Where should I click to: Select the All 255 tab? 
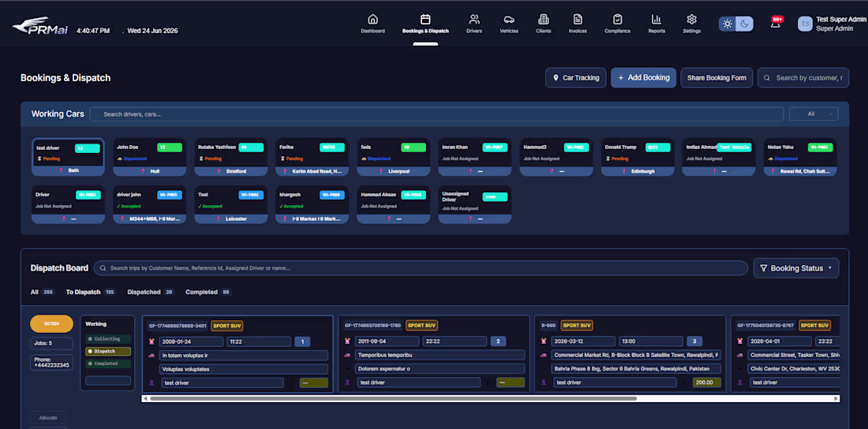pos(42,292)
